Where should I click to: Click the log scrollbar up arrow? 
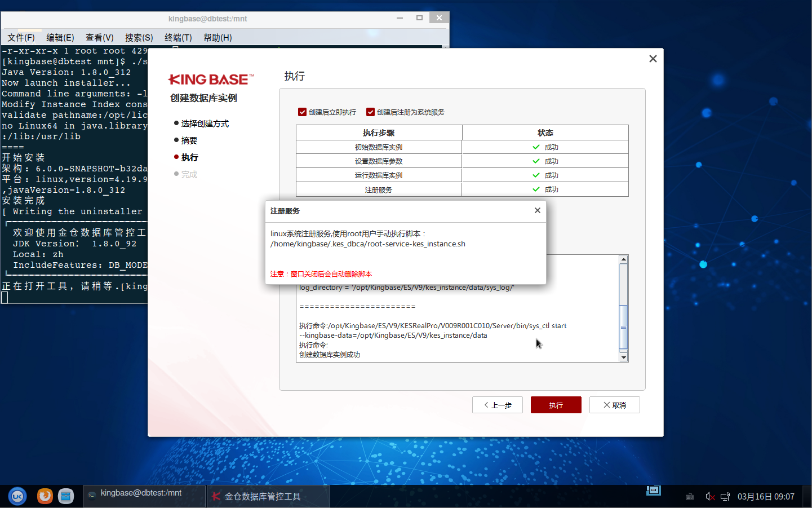(623, 259)
